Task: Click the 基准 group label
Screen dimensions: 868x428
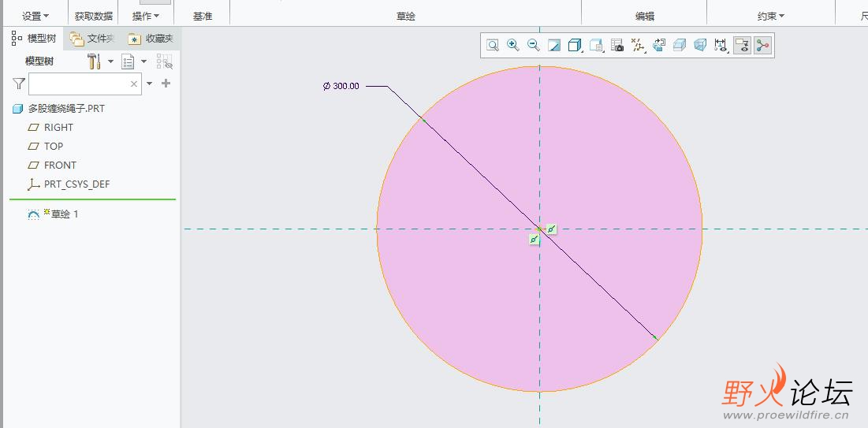Action: tap(203, 16)
